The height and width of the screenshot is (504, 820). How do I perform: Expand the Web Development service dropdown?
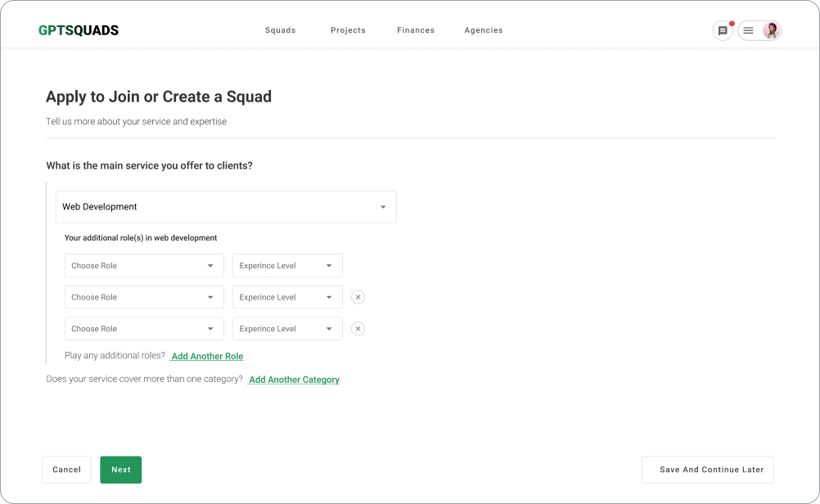point(226,207)
